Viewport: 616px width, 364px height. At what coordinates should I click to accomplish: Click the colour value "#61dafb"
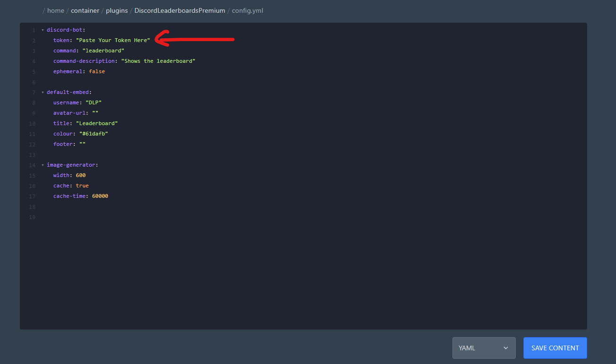[x=94, y=134]
